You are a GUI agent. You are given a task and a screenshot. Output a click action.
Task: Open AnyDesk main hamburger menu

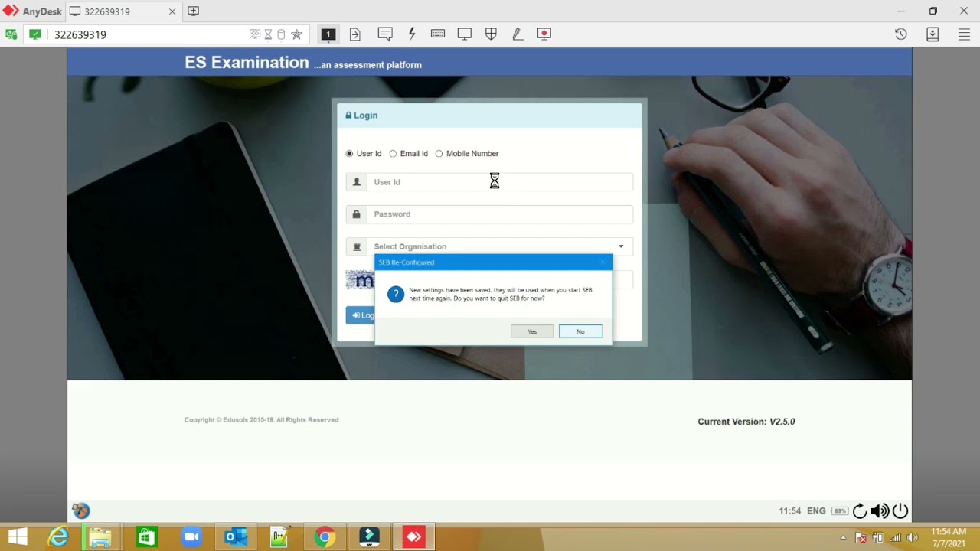965,34
